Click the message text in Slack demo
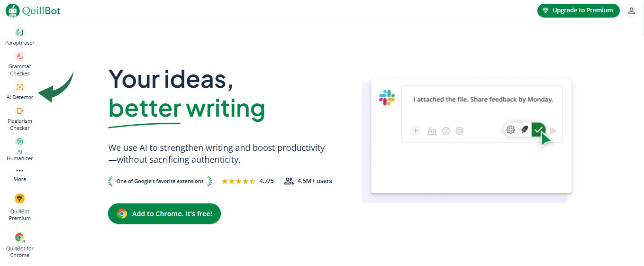644x266 pixels. tap(483, 100)
